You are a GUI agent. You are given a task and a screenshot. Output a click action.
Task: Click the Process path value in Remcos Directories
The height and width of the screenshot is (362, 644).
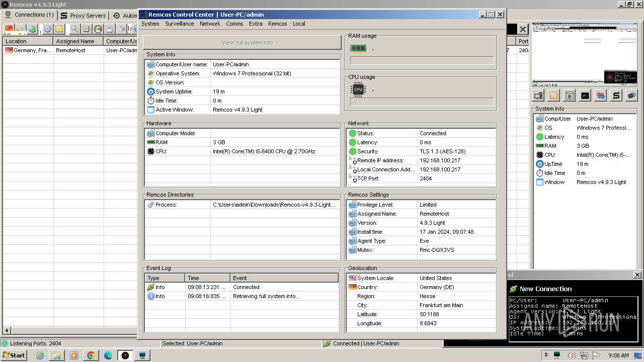[274, 205]
